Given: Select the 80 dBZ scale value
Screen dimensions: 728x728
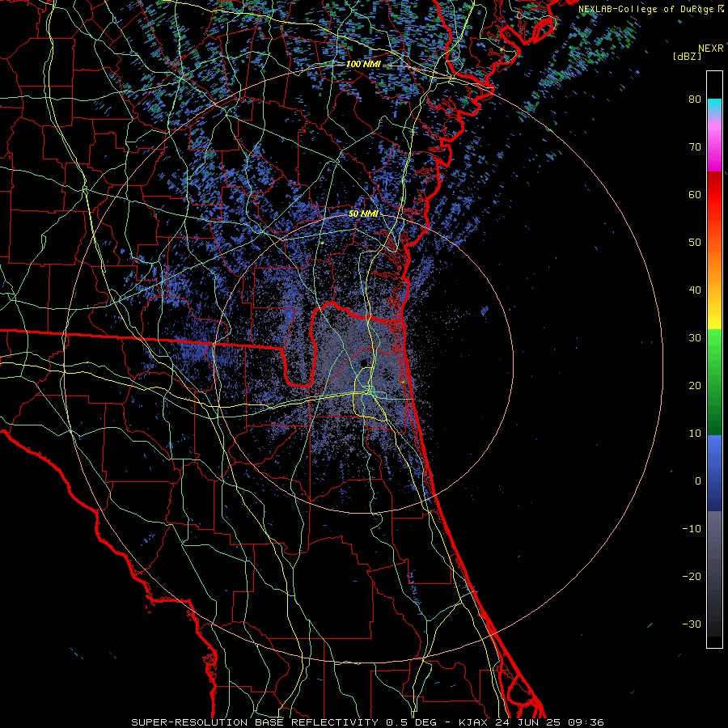Looking at the screenshot, I should (695, 99).
